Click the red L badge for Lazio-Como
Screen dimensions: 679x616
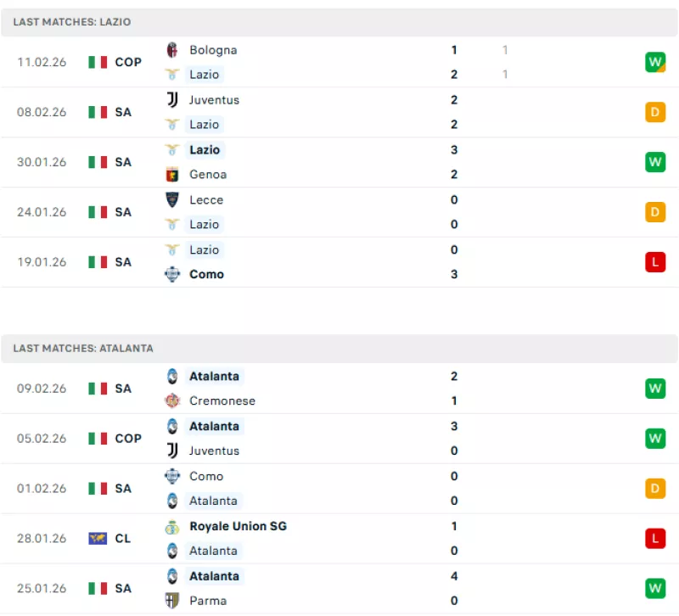[654, 262]
